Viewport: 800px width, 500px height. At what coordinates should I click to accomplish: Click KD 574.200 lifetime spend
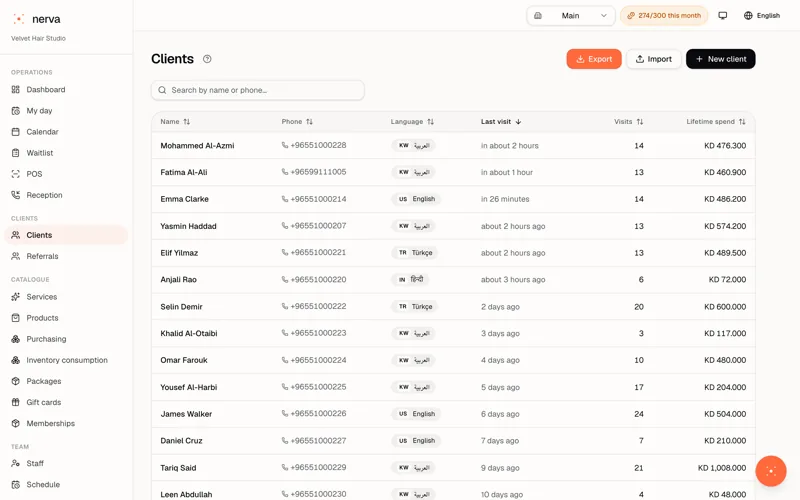725,226
